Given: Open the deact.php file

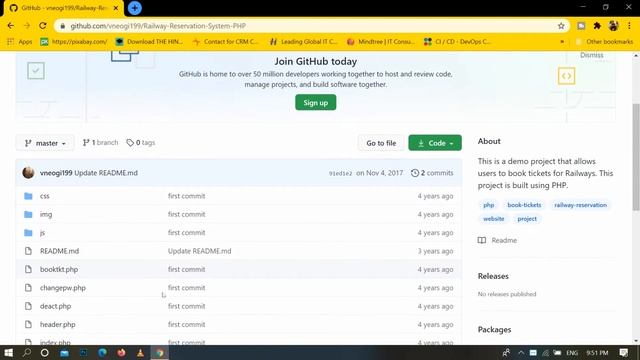Looking at the screenshot, I should [56, 306].
